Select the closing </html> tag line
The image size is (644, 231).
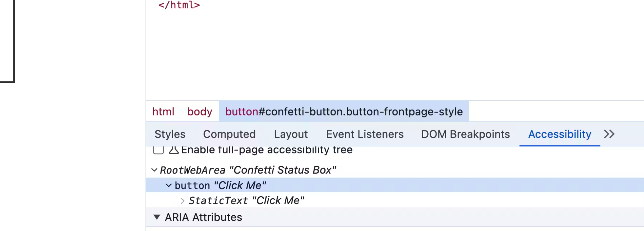pos(179,5)
